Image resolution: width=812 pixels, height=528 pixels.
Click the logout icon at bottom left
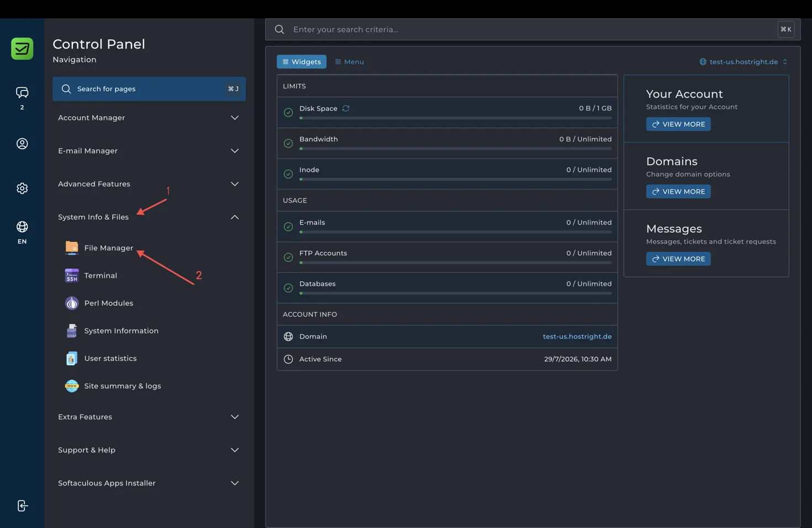click(x=22, y=506)
